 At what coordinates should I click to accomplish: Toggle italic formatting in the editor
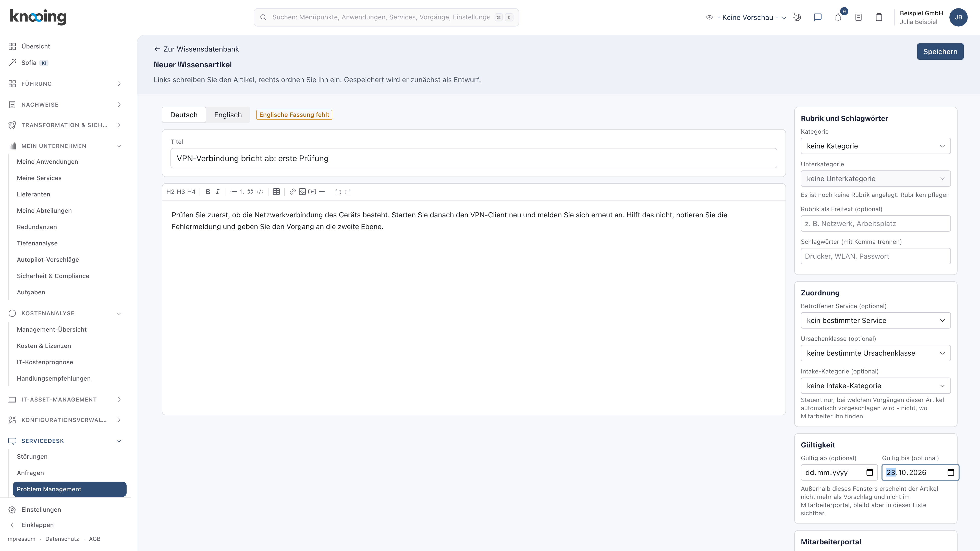tap(218, 192)
